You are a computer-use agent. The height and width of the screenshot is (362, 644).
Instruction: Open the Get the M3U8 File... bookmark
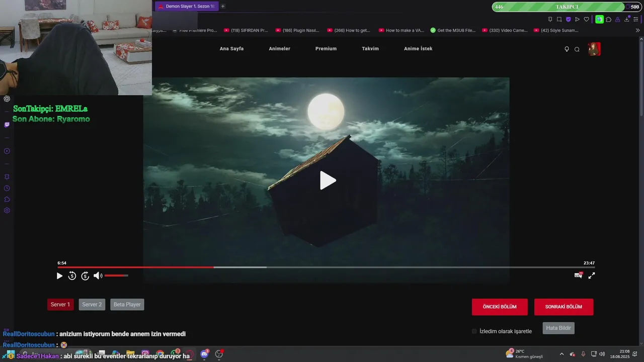(x=453, y=30)
